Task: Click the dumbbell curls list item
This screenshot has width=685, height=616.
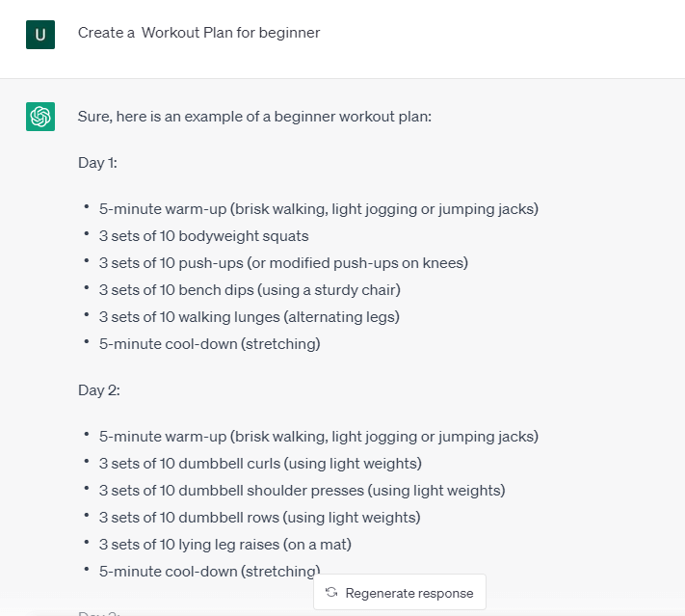Action: (260, 464)
